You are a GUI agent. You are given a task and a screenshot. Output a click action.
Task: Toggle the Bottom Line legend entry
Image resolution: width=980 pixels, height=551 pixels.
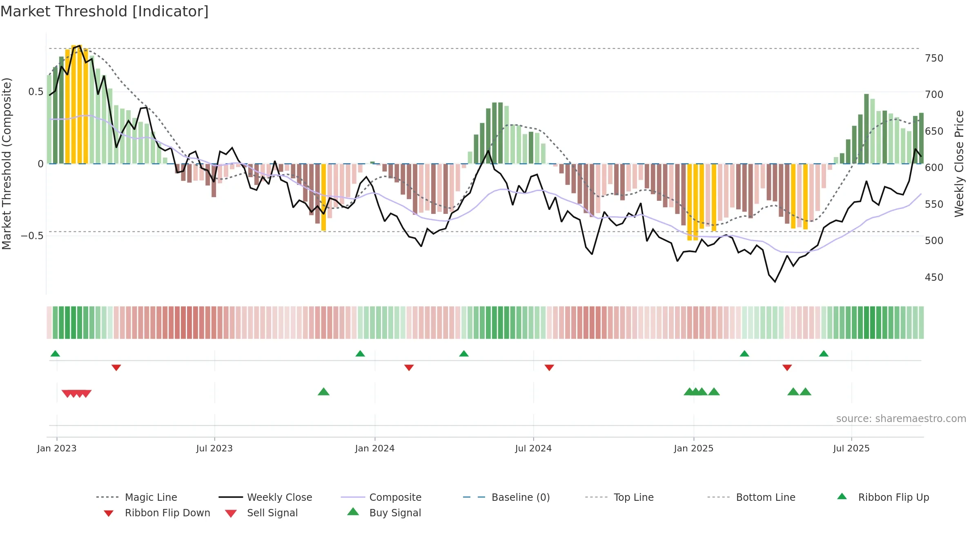point(751,497)
